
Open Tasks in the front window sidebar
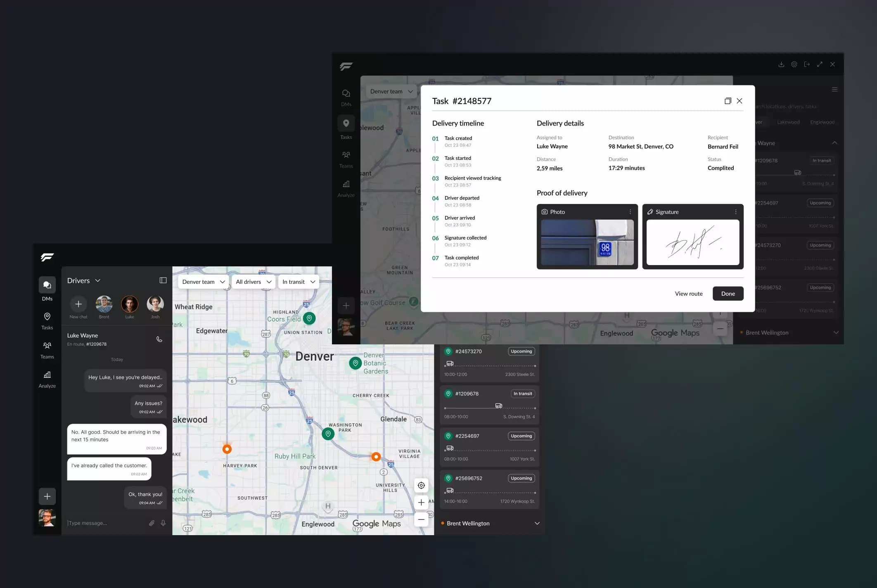click(47, 321)
